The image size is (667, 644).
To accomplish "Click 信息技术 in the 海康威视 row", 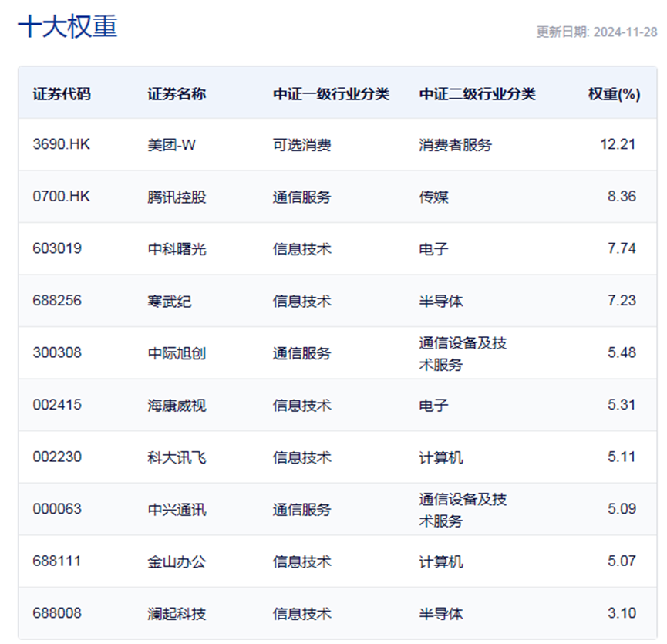I will 301,406.
